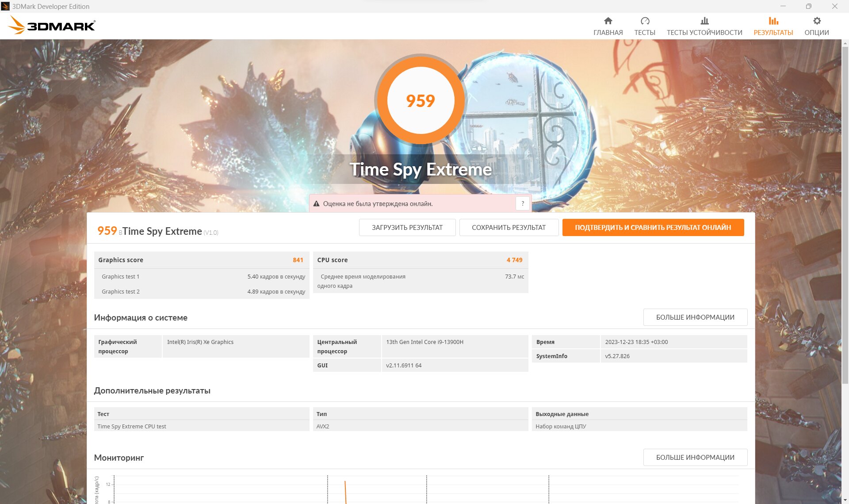This screenshot has height=504, width=849.
Task: Click the 3DMark logo
Action: point(52,25)
